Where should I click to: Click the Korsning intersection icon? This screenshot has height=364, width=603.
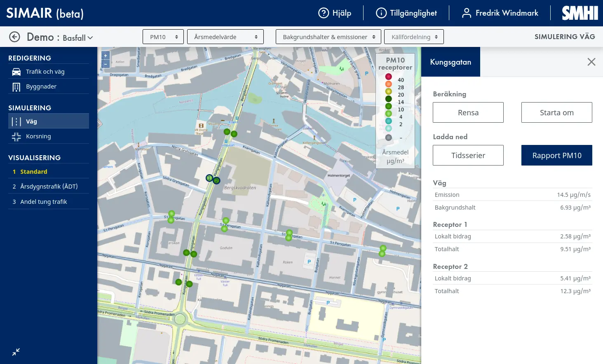point(16,137)
